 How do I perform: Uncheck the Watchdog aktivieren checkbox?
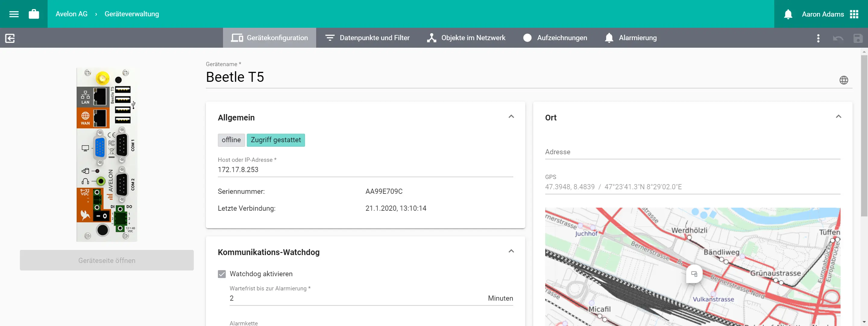click(x=222, y=274)
